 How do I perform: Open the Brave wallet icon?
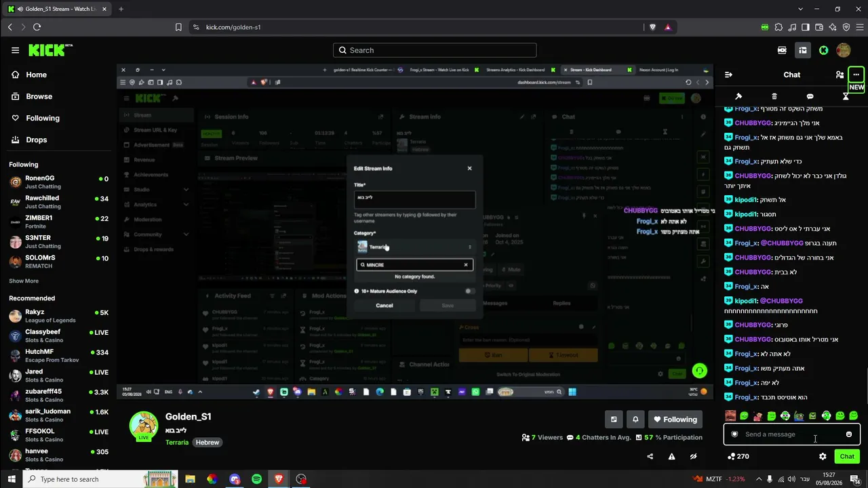pyautogui.click(x=819, y=27)
